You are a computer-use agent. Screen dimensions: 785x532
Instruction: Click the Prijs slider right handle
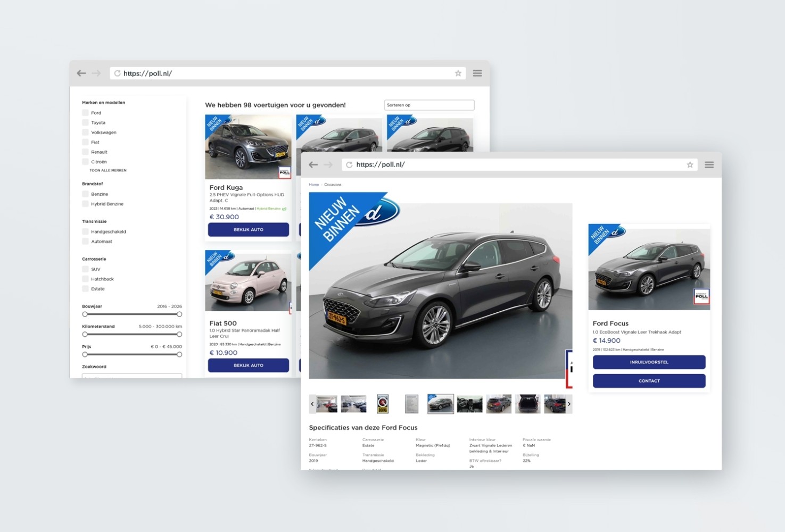(179, 354)
